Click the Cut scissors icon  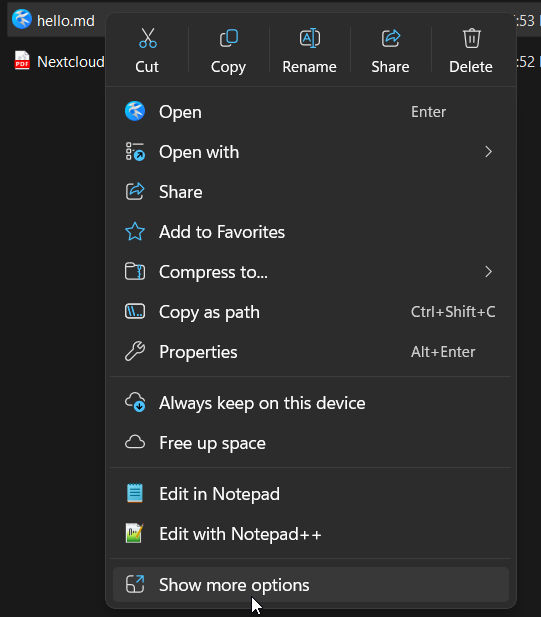click(x=148, y=38)
